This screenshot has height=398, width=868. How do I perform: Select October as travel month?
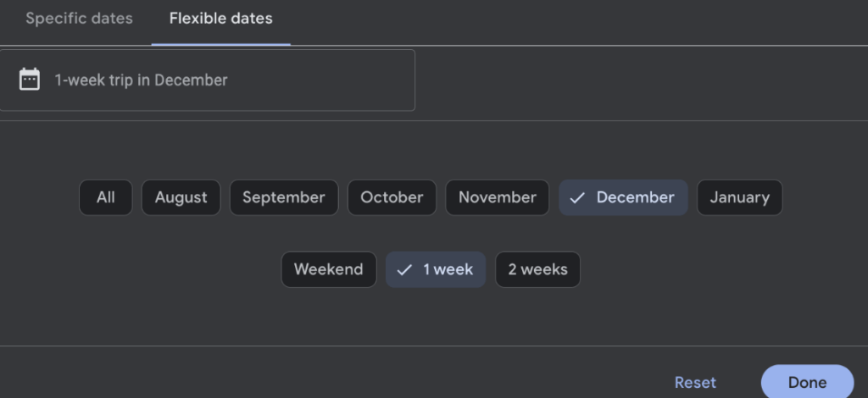coord(392,197)
